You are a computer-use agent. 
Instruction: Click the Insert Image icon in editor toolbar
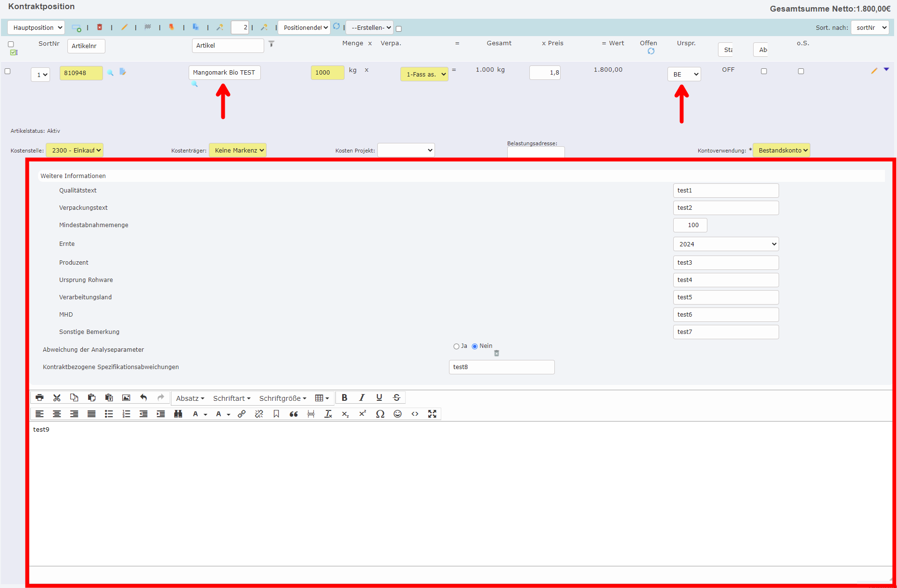(126, 397)
